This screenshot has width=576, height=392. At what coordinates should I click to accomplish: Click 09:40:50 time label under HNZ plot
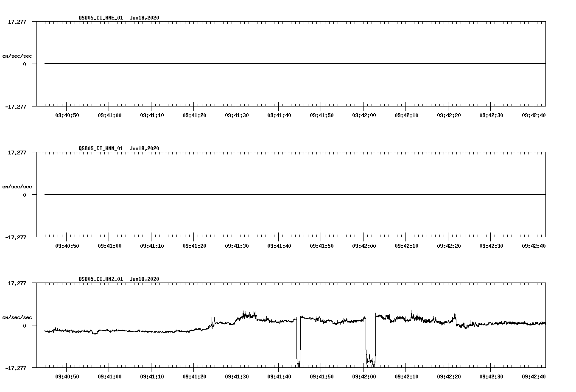point(67,377)
